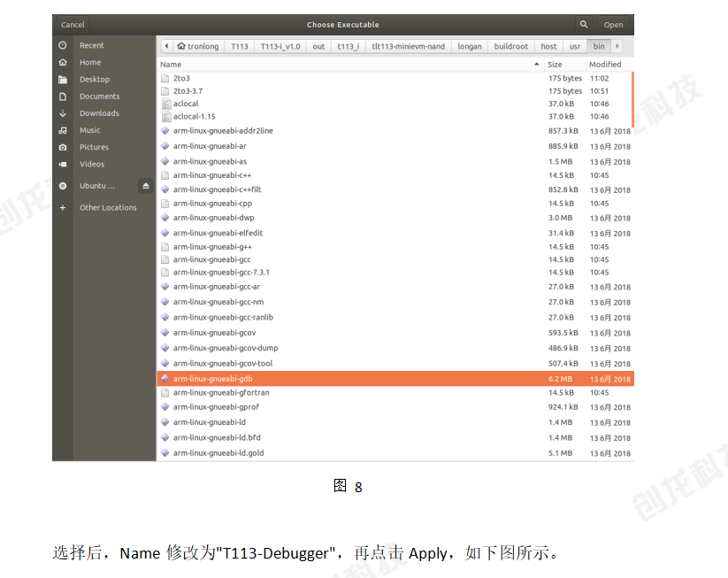Select arm-linux-gnueabi-addr2line

pyautogui.click(x=395, y=131)
